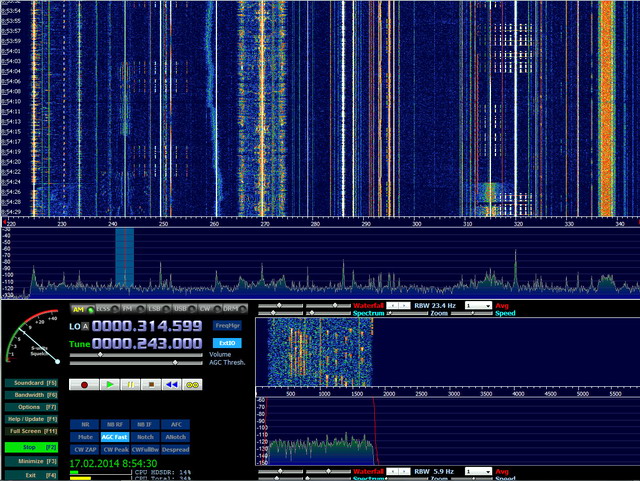Open upper Avg dropdown showing 1

(478, 305)
